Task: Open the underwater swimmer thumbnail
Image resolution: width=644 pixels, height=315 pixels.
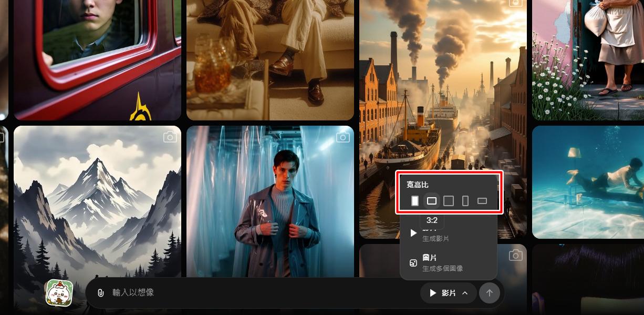Action: point(588,182)
